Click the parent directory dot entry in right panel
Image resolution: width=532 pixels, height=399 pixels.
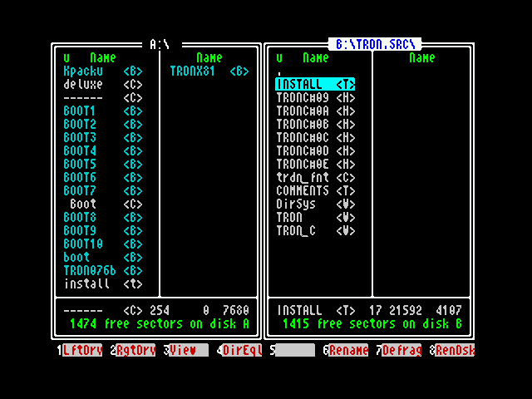279,72
